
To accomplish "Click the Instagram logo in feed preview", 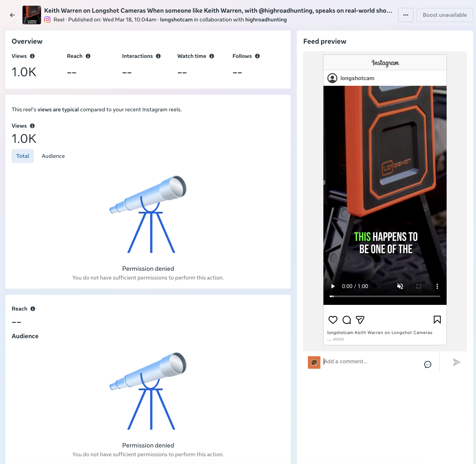I will (x=385, y=63).
